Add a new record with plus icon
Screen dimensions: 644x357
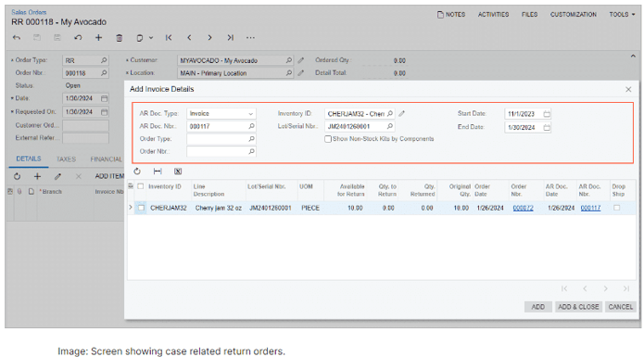98,38
